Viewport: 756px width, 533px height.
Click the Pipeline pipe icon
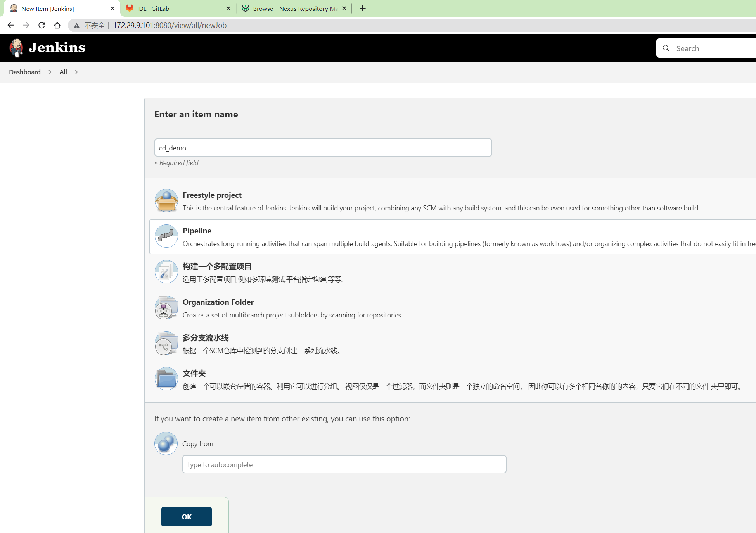point(166,236)
